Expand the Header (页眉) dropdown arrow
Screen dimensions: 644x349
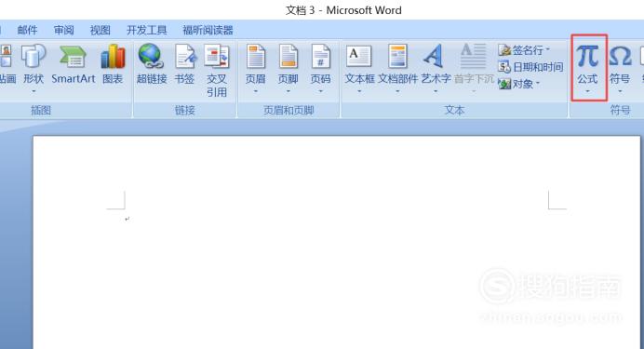[x=256, y=91]
